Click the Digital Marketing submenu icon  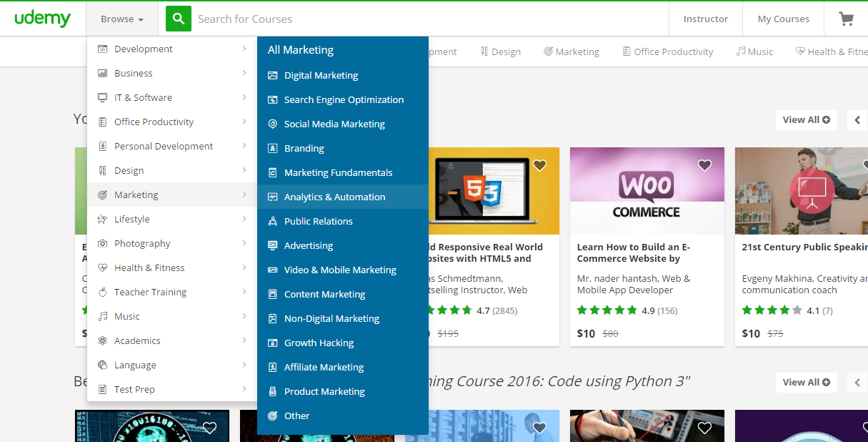tap(272, 75)
